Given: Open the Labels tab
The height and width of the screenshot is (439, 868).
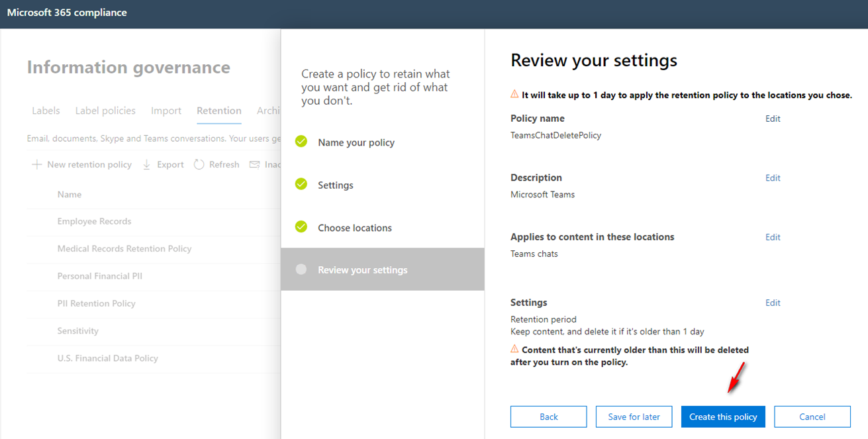Looking at the screenshot, I should point(46,111).
